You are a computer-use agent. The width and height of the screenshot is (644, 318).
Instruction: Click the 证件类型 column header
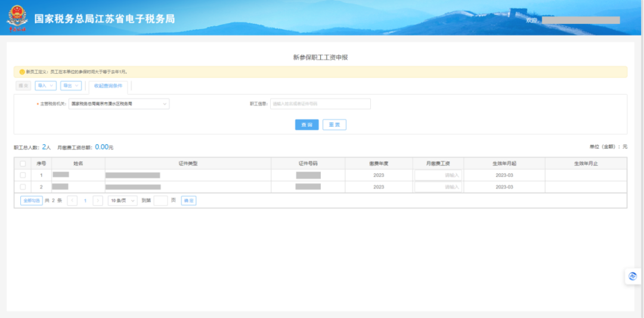pos(188,163)
